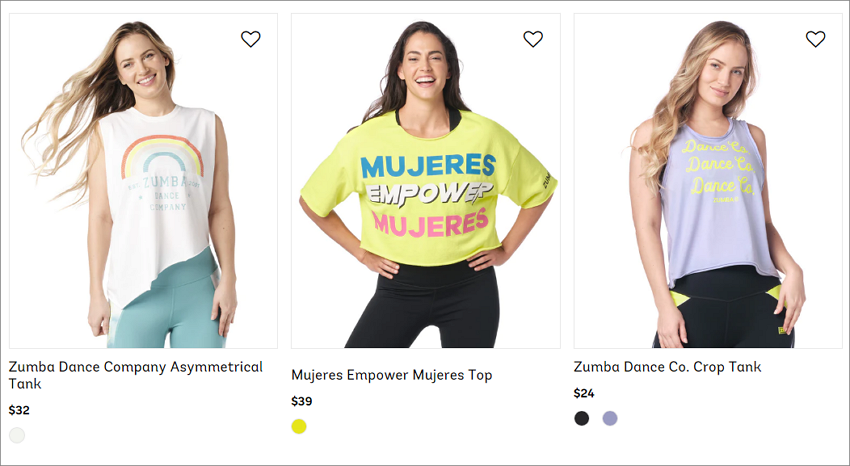Heart the Zumba Dance Co. Crop Tank
This screenshot has width=850, height=466.
(x=815, y=39)
